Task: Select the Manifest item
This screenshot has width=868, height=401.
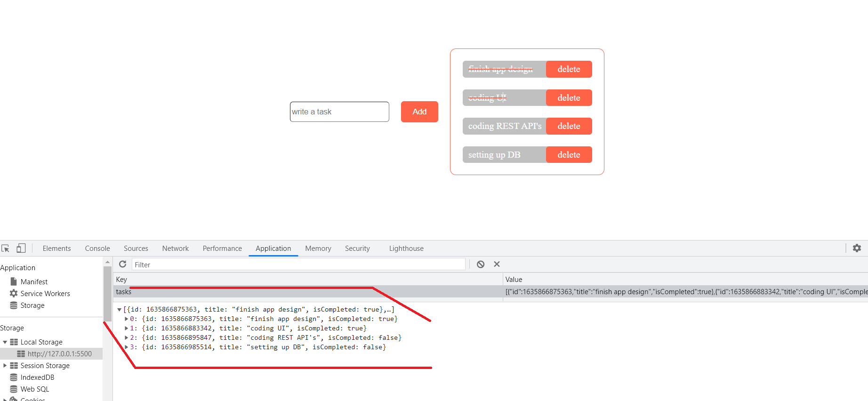Action: (x=34, y=281)
